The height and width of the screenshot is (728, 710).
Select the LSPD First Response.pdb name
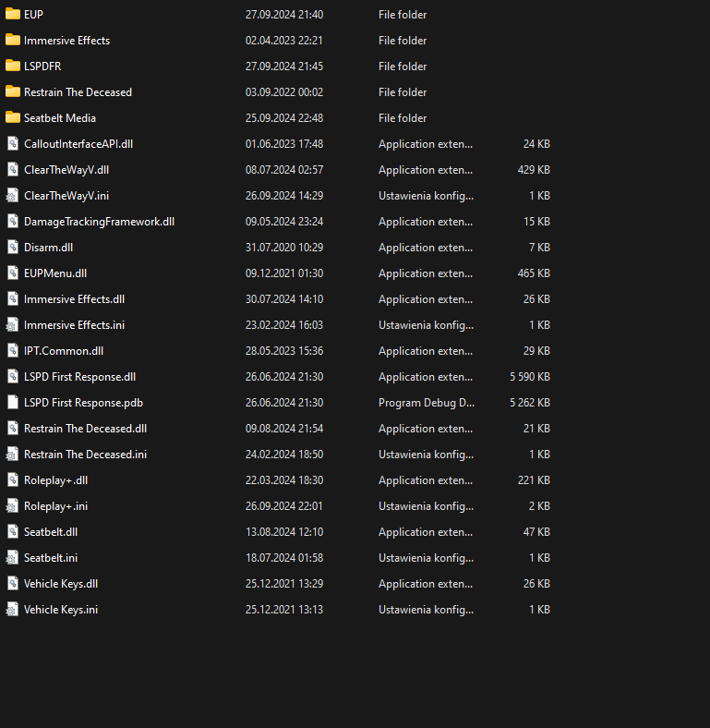(83, 403)
